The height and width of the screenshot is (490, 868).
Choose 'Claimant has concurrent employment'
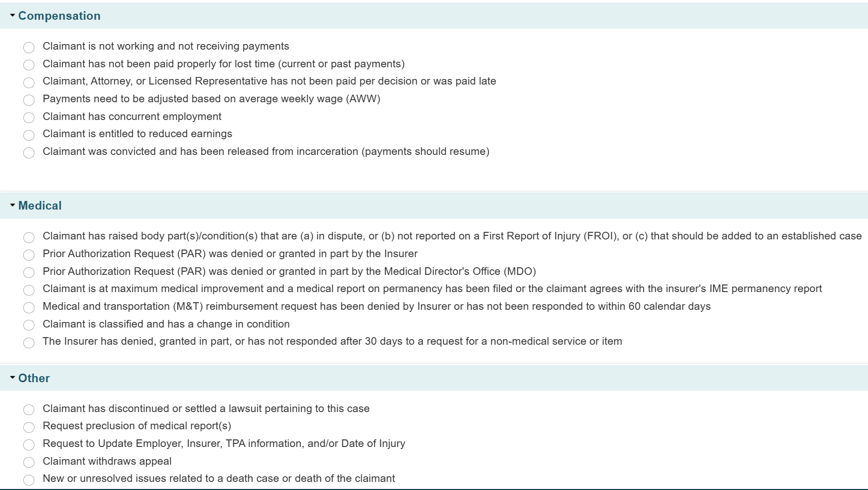point(29,117)
